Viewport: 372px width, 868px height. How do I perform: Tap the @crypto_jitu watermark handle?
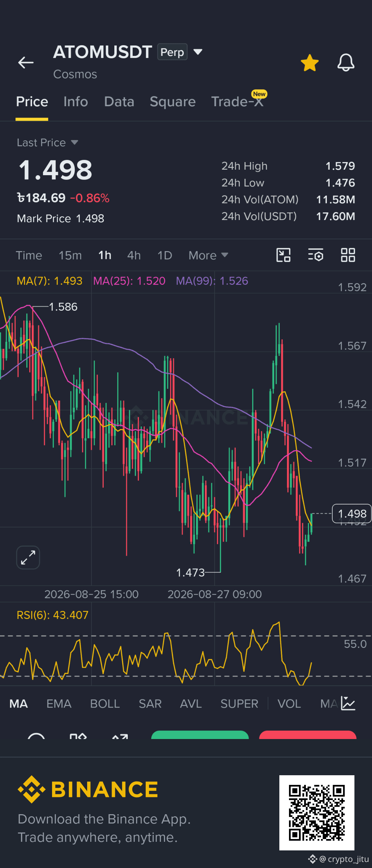point(344,859)
